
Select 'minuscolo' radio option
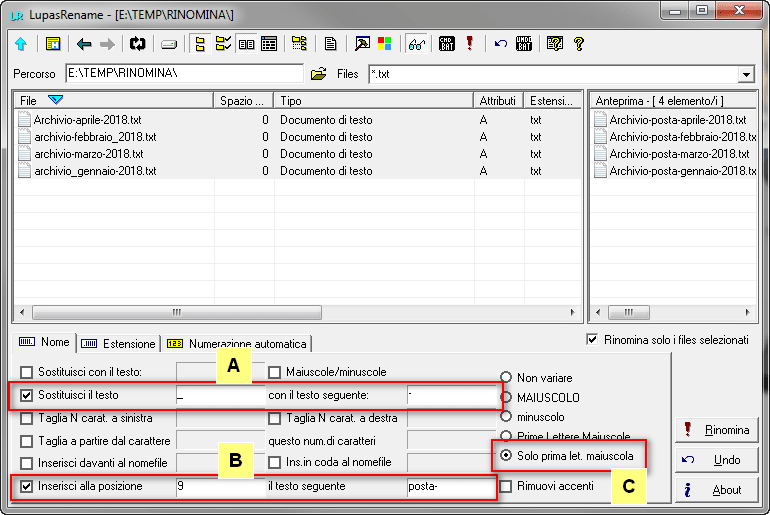506,417
